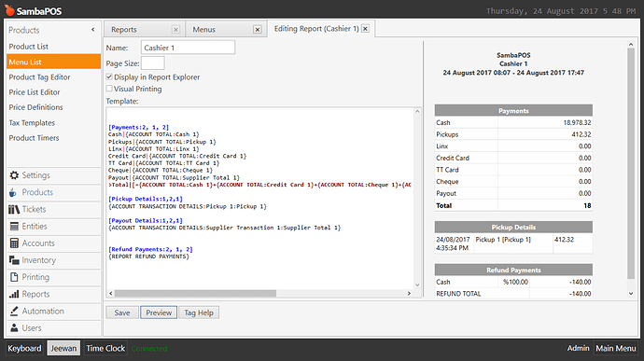Click the [Pickup Details:1,2,1] template line

146,199
